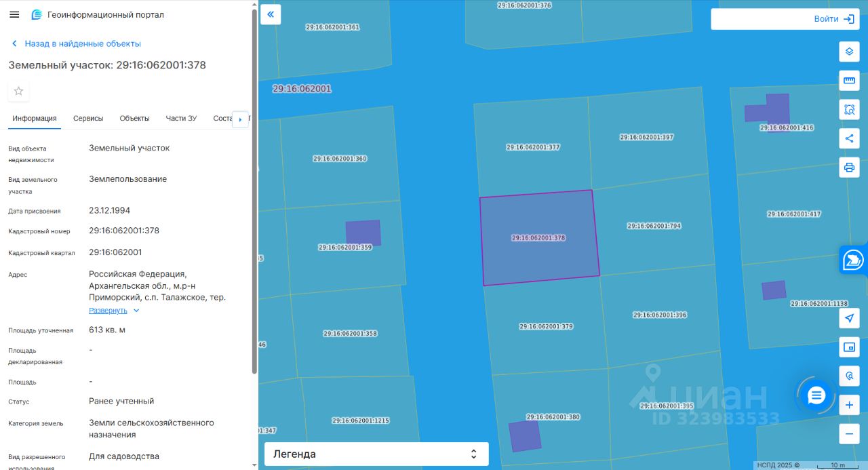The height and width of the screenshot is (470, 868).
Task: Click the date value 23.12.1994
Action: (x=109, y=210)
